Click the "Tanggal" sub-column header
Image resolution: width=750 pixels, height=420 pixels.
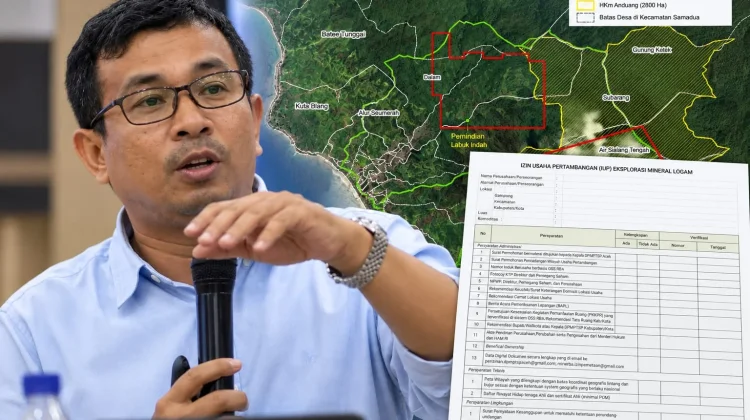(x=717, y=247)
